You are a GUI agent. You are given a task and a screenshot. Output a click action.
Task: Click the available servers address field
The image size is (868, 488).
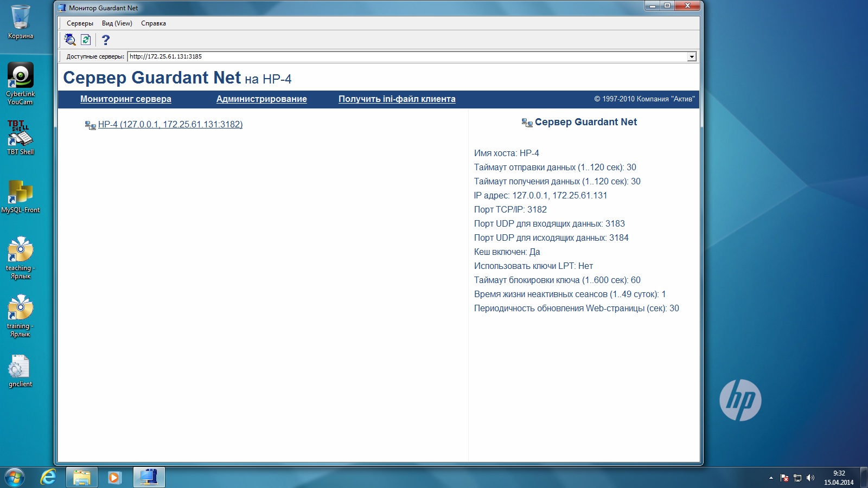(x=407, y=56)
